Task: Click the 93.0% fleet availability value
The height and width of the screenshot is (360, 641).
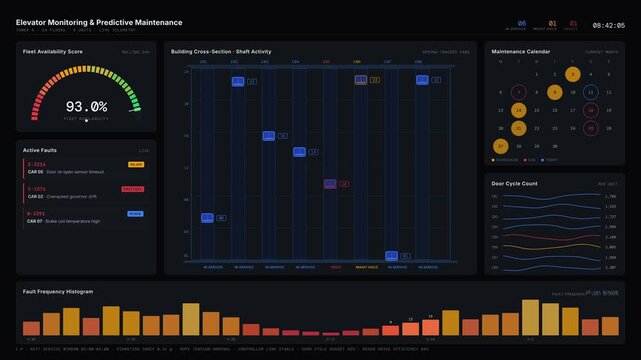Action: [87, 107]
